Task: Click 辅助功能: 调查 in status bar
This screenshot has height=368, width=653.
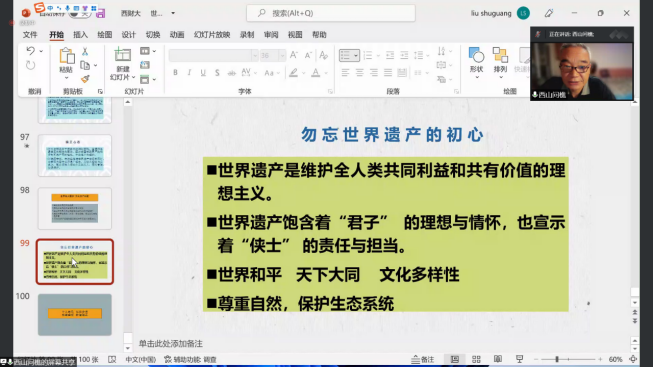Action: pos(190,359)
